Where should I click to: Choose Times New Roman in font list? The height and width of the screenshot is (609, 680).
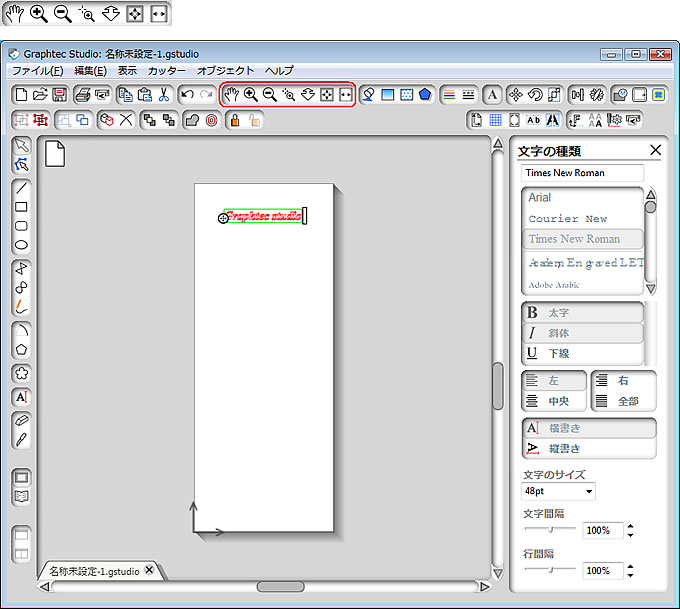(583, 239)
